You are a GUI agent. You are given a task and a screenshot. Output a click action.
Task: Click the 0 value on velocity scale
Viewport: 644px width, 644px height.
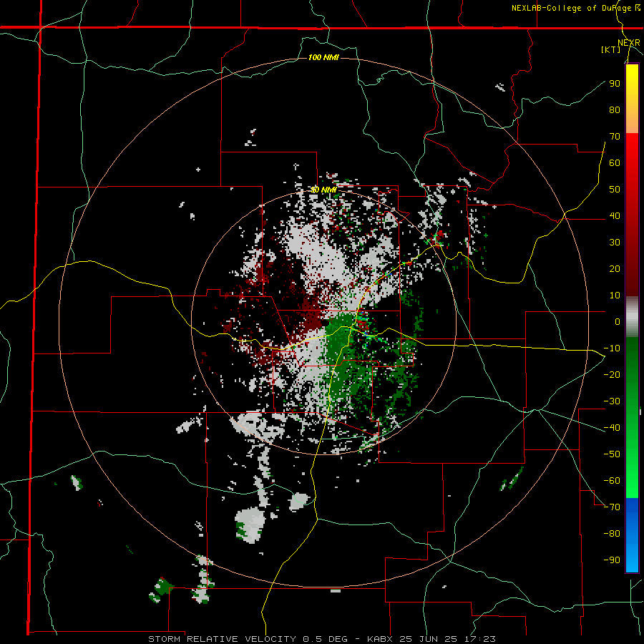click(618, 321)
